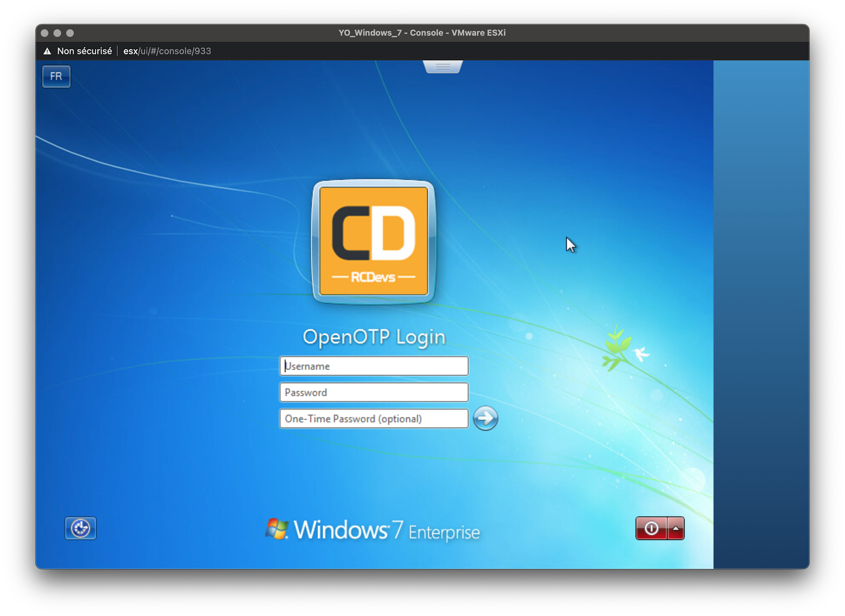
Task: Close the VMware ESXi console window
Action: [45, 33]
